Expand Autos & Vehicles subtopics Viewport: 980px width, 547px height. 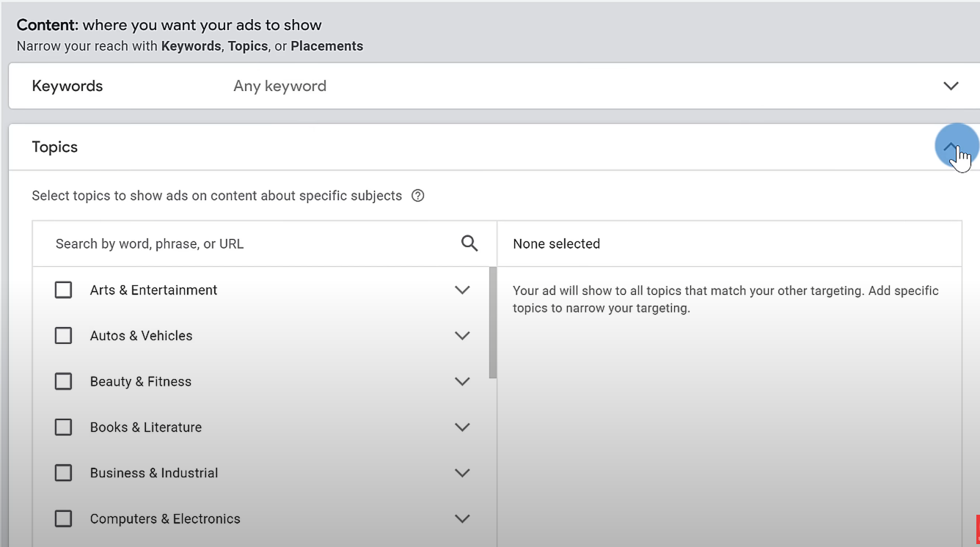coord(462,335)
